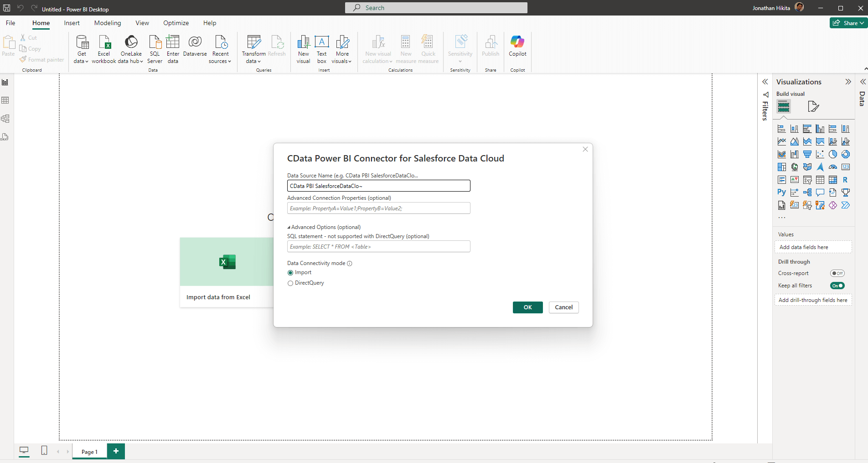Image resolution: width=868 pixels, height=463 pixels.
Task: Click Cancel in the CData connector dialog
Action: (x=564, y=307)
